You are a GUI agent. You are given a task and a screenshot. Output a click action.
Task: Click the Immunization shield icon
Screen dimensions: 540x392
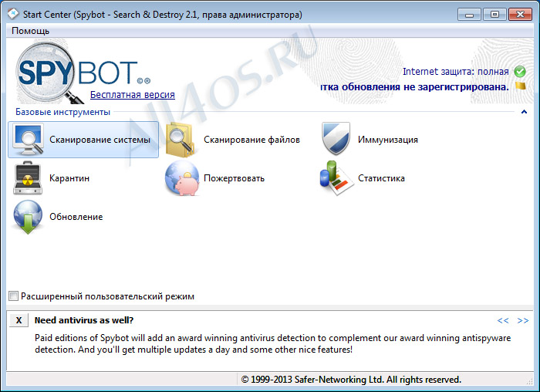336,138
